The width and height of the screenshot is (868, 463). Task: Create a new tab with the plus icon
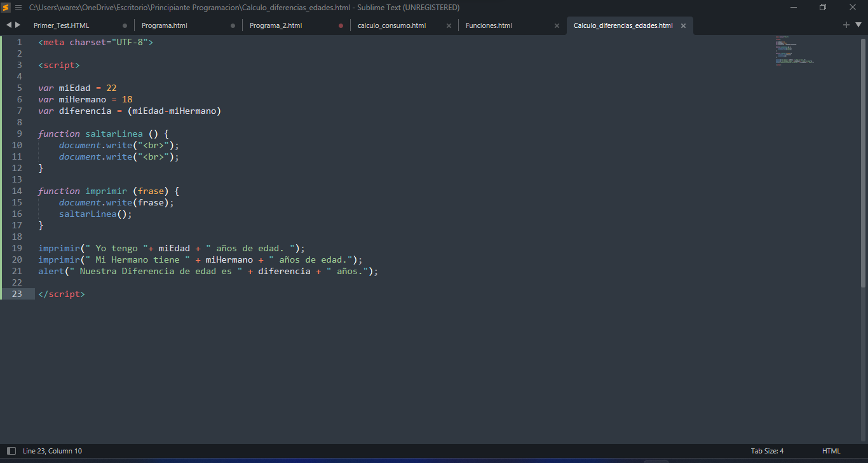pyautogui.click(x=846, y=25)
